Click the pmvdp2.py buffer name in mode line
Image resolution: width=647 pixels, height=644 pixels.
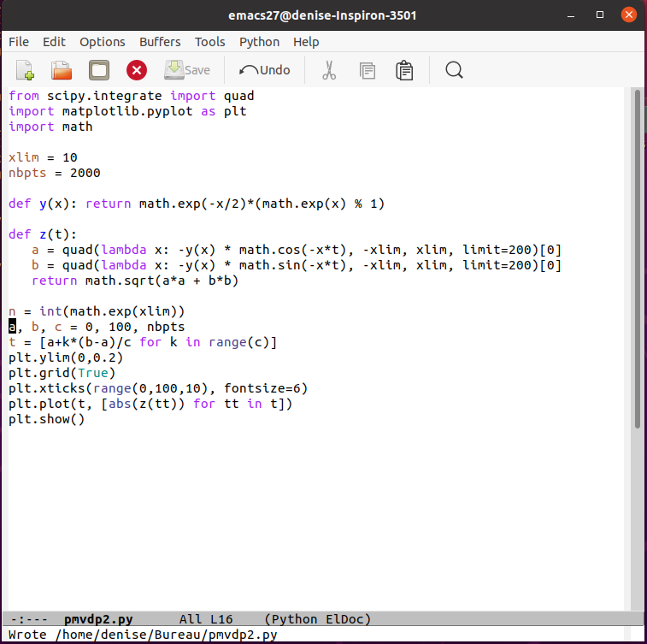(98, 618)
